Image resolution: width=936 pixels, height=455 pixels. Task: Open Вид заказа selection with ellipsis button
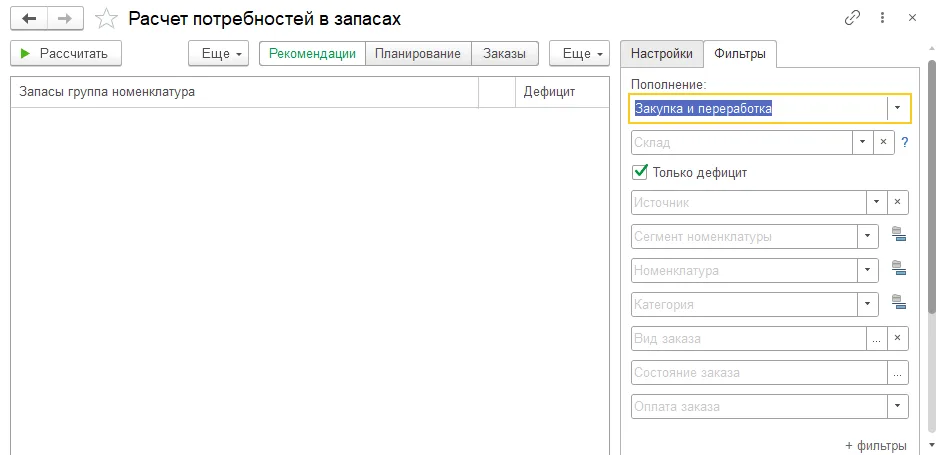pyautogui.click(x=876, y=339)
